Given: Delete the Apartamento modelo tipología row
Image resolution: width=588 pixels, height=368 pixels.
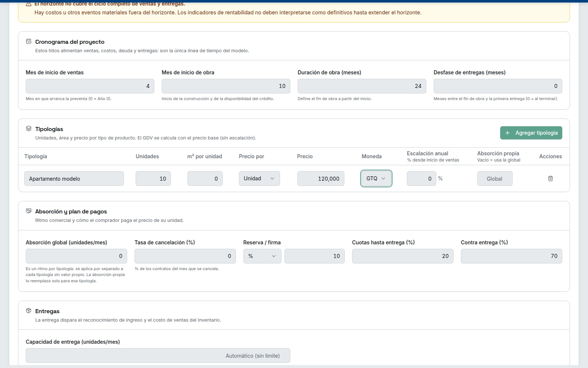Looking at the screenshot, I should click(551, 178).
